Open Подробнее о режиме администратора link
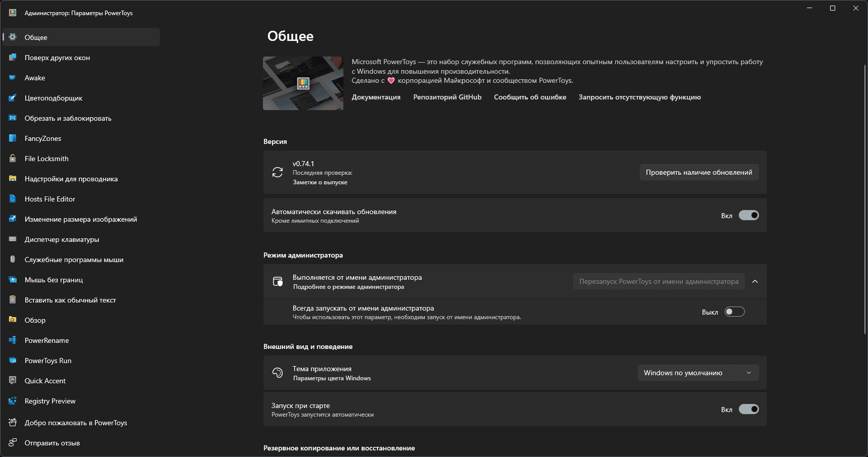868x457 pixels. pyautogui.click(x=349, y=287)
